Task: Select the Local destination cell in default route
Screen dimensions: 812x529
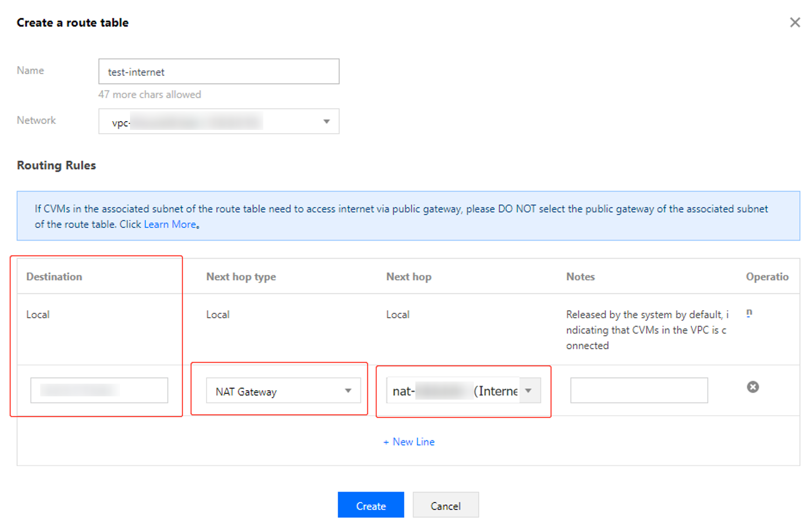Action: pyautogui.click(x=38, y=315)
